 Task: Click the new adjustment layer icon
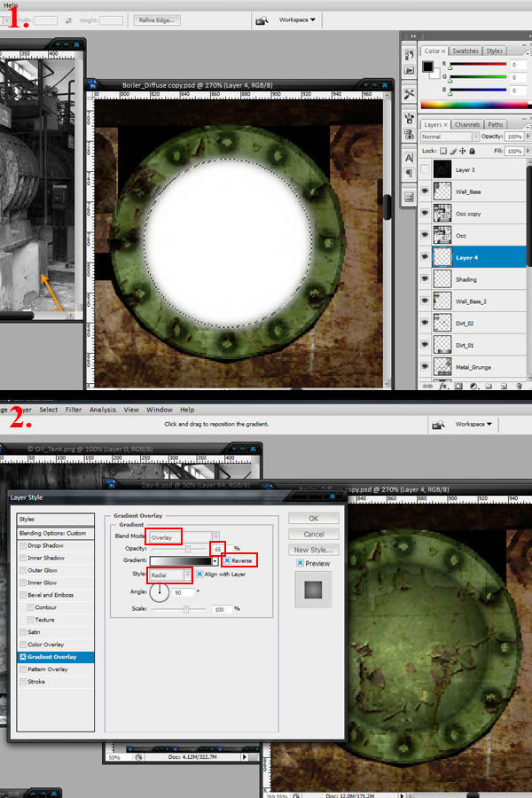coord(474,387)
